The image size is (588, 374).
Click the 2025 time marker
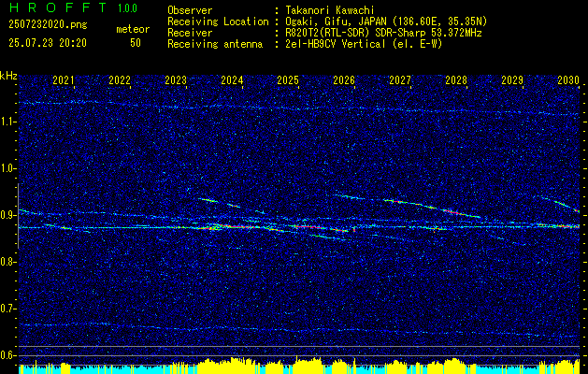[x=288, y=80]
